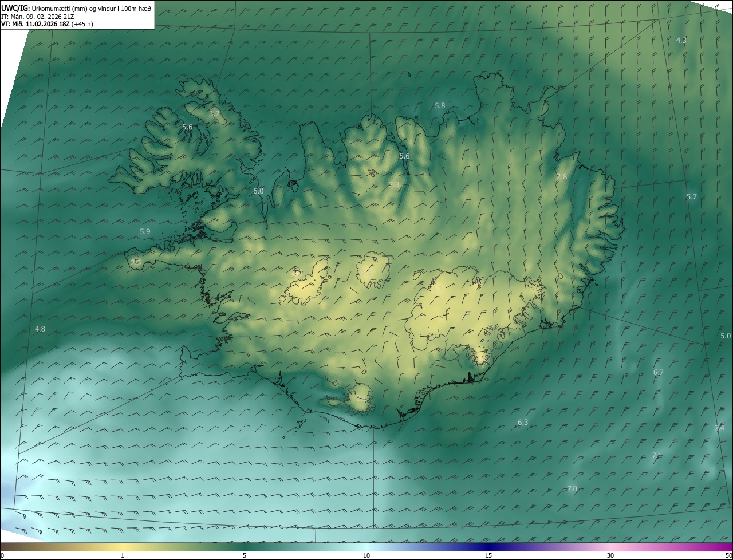Screen dimensions: 733x560
Task: Click the color scale tick label 0
Action: pos(2,555)
